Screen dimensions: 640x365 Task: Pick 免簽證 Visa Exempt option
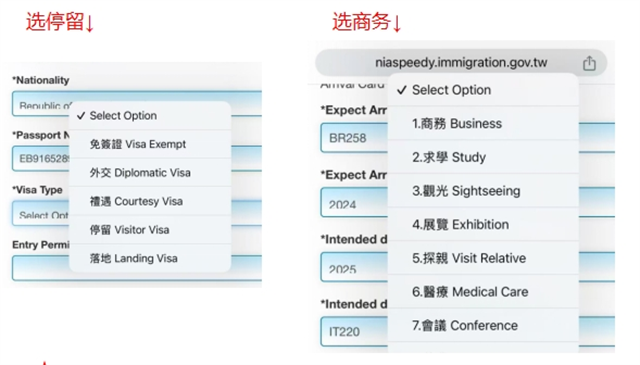pyautogui.click(x=150, y=144)
